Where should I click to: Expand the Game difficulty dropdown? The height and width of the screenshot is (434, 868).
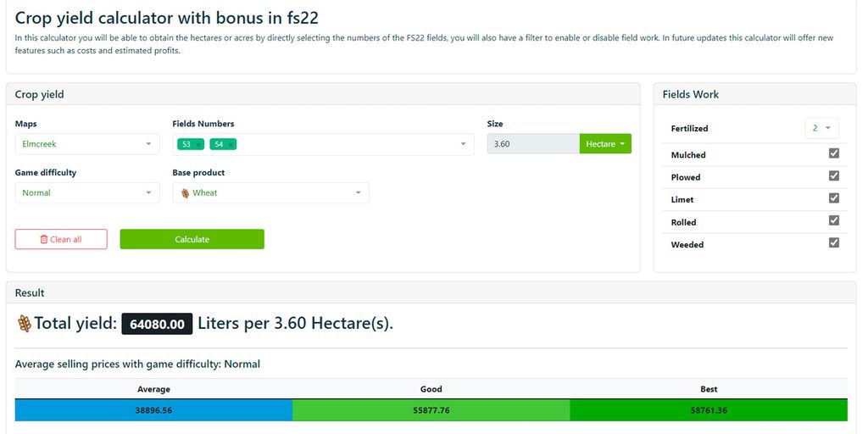(87, 193)
